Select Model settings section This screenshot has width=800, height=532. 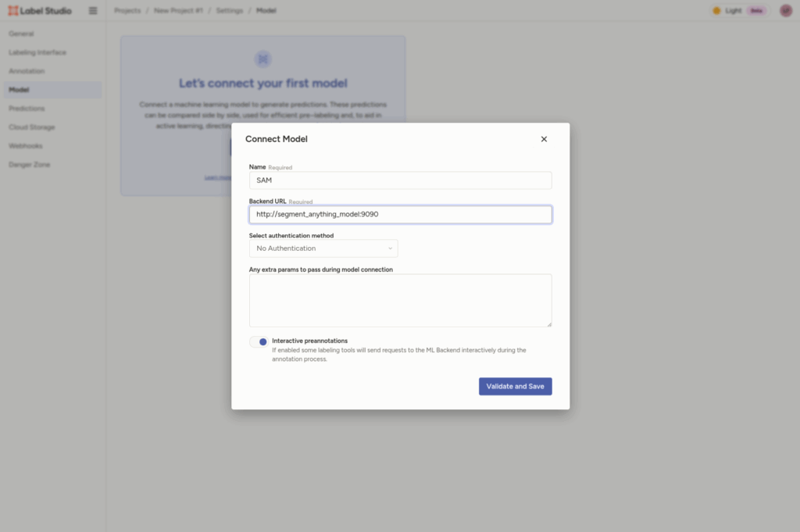[52, 90]
